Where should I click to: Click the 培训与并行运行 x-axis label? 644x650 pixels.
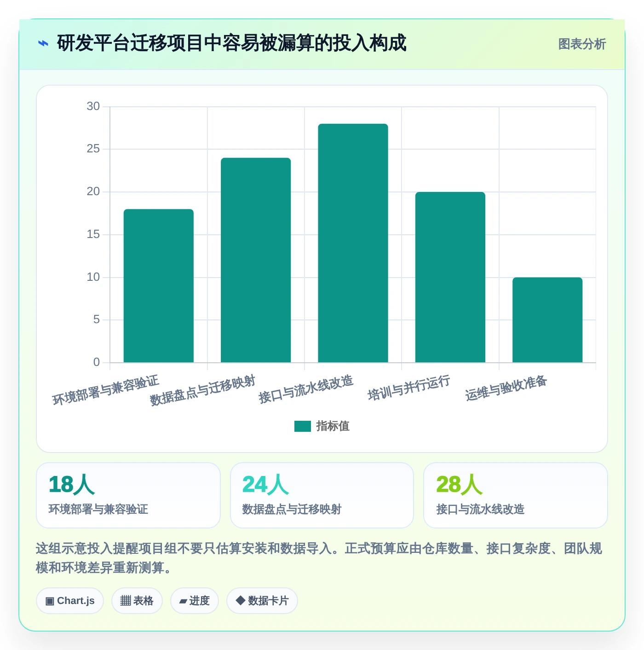click(x=409, y=388)
